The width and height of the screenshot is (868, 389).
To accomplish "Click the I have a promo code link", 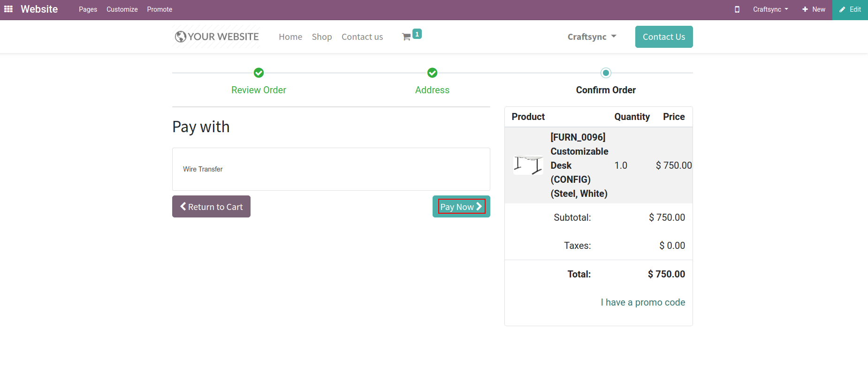I will (x=643, y=302).
